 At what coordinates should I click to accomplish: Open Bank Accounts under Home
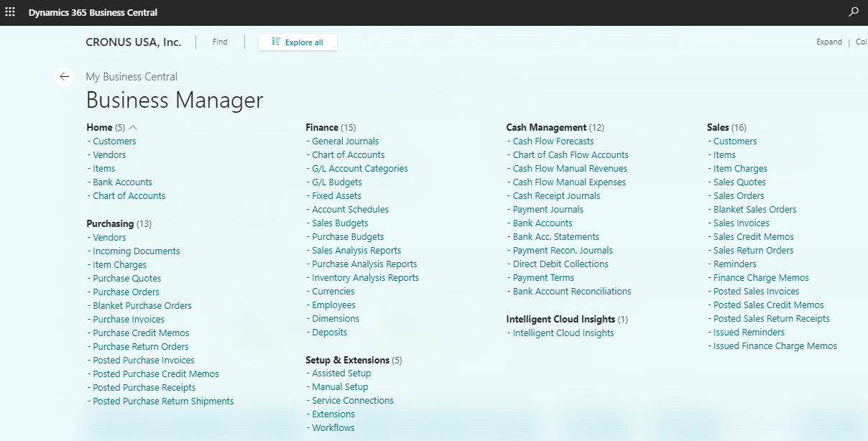point(122,182)
